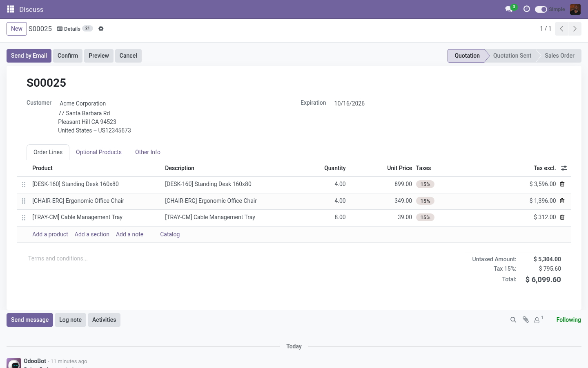Add a note line
Screen dimensions: 588x368
click(129, 234)
